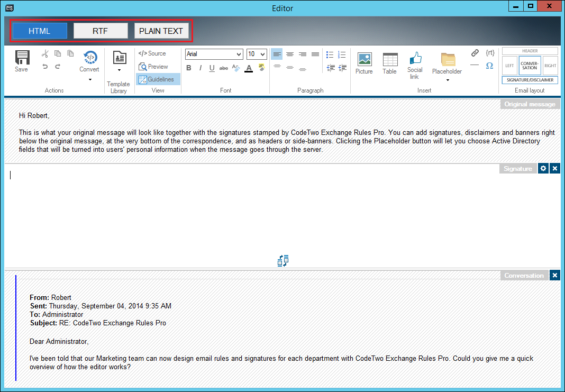Image resolution: width=565 pixels, height=392 pixels.
Task: Increase paragraph indent
Action: point(342,67)
